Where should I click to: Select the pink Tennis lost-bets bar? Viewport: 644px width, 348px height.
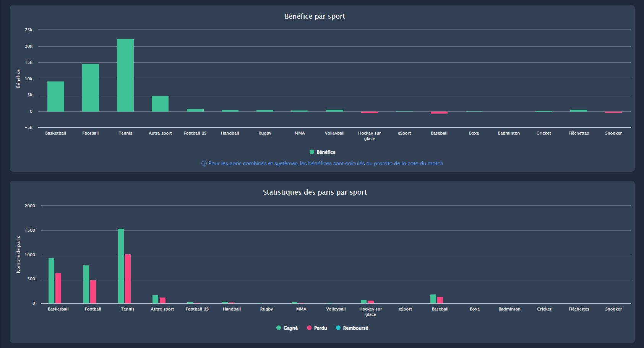click(128, 279)
